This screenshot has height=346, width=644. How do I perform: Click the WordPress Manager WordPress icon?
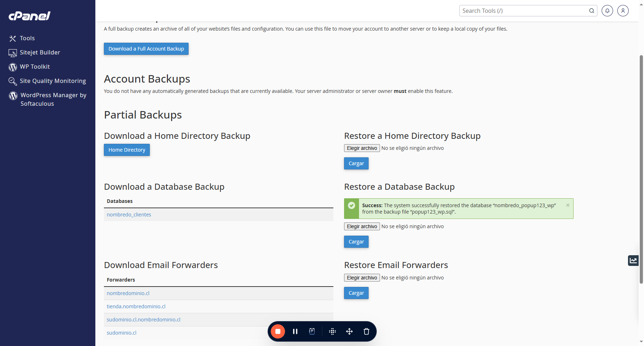coord(13,95)
